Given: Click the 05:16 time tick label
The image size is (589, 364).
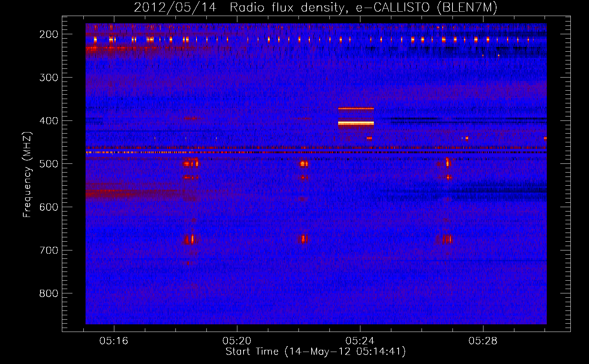Looking at the screenshot, I should 114,341.
